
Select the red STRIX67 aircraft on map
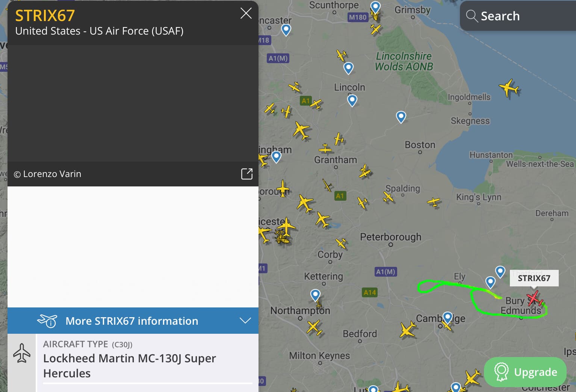(534, 299)
